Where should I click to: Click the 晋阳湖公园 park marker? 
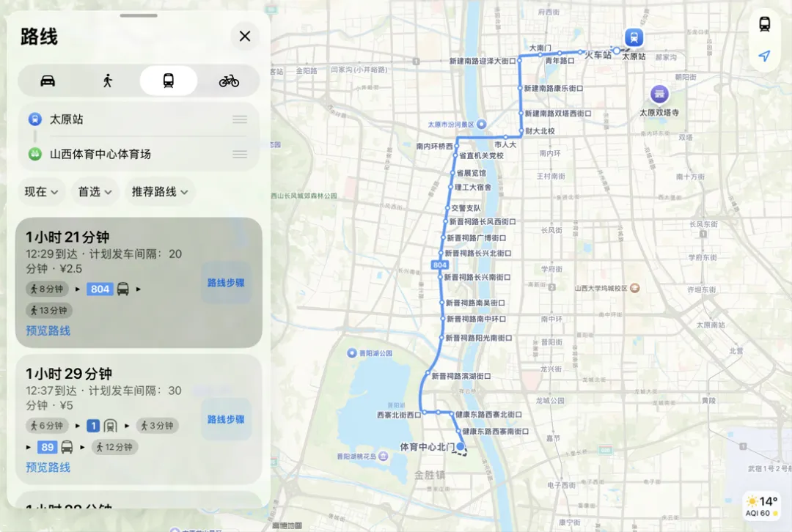pos(352,353)
